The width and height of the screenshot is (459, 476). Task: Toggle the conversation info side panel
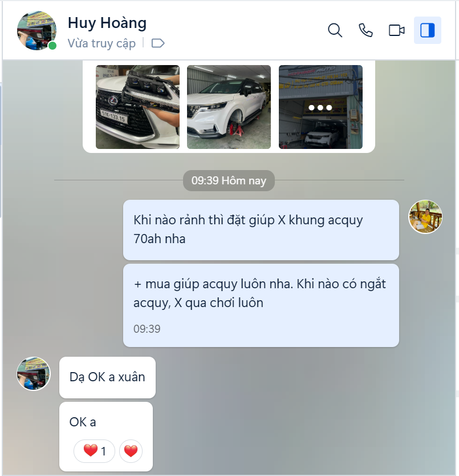tap(428, 30)
